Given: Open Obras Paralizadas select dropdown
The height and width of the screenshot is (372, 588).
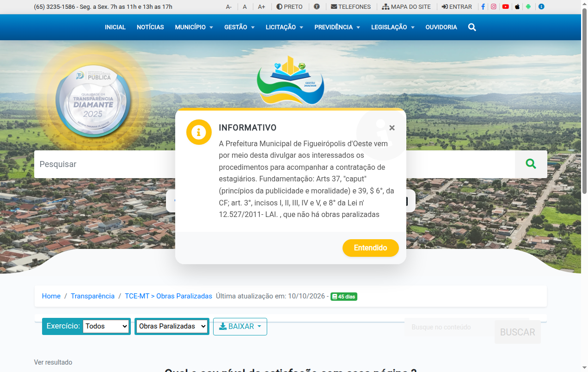Looking at the screenshot, I should click(172, 326).
